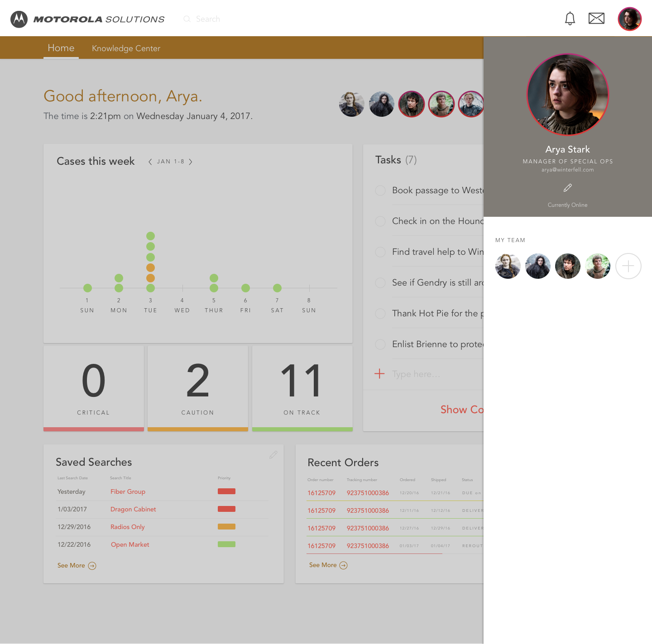Click the Saturday case dot
The height and width of the screenshot is (644, 652).
[x=278, y=288]
